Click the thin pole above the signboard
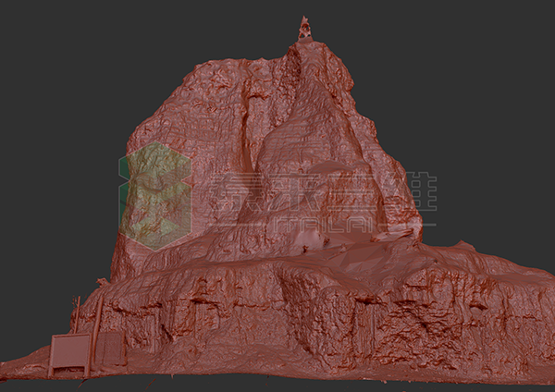 96,312
